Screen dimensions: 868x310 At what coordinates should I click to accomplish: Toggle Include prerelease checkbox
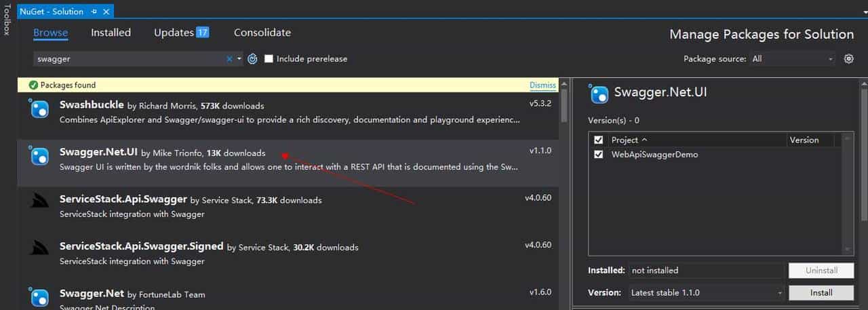pos(269,59)
